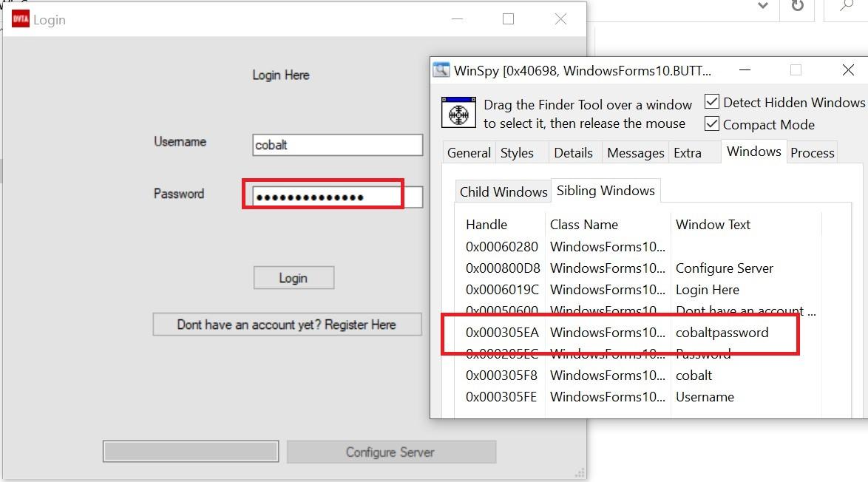
Task: Uncheck Detect Hidden Windows
Action: pyautogui.click(x=711, y=102)
